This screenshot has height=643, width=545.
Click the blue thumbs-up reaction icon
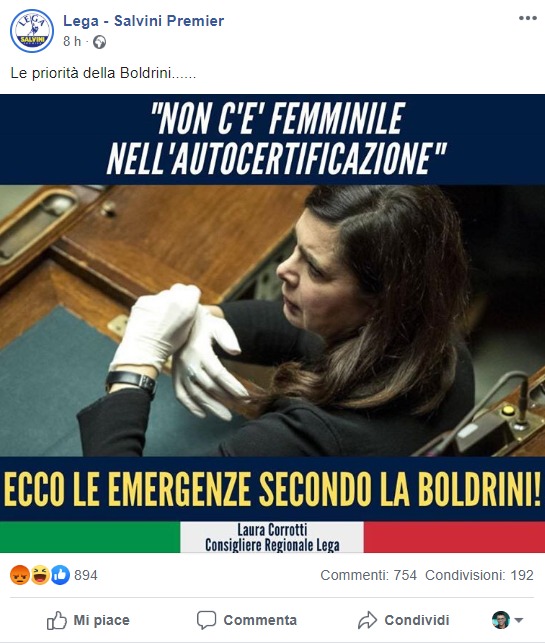60,575
